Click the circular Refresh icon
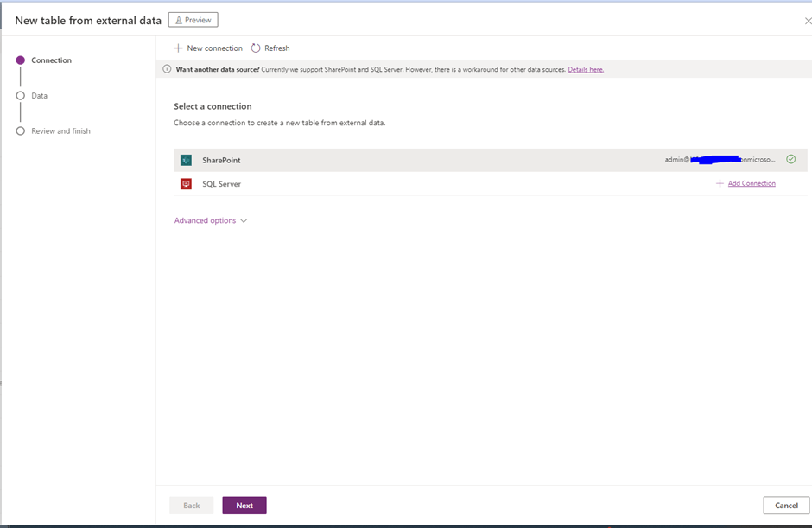This screenshot has height=528, width=812. (256, 48)
